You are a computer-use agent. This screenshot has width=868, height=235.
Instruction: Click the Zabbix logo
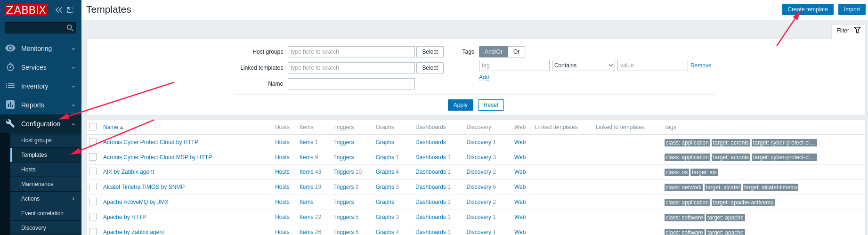(x=26, y=10)
